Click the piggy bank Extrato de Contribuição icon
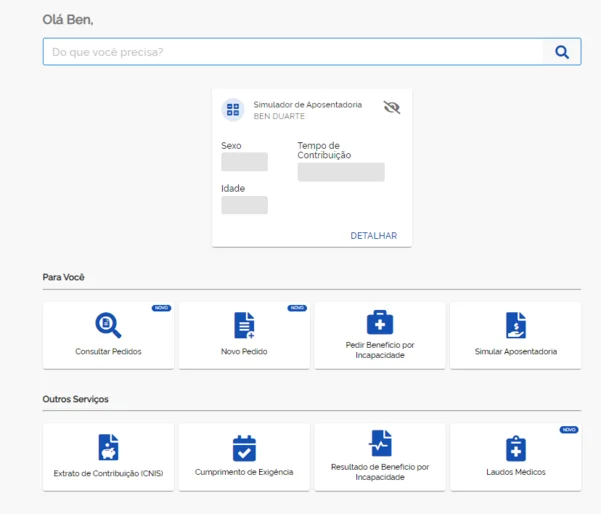This screenshot has height=514, width=601. click(108, 447)
